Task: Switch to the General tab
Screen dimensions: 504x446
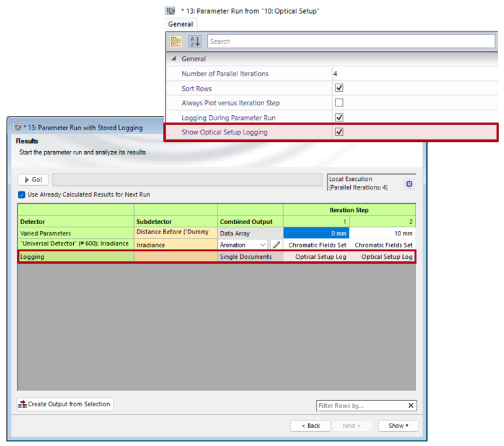Action: (181, 24)
